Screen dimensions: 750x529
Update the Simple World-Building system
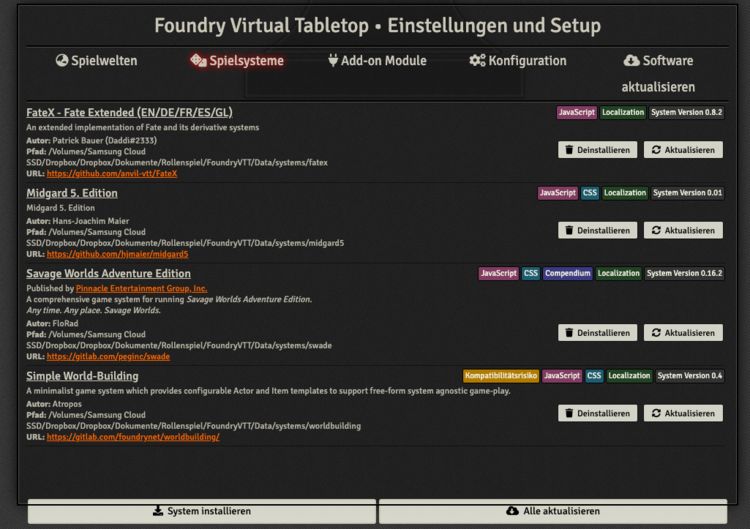pos(683,413)
